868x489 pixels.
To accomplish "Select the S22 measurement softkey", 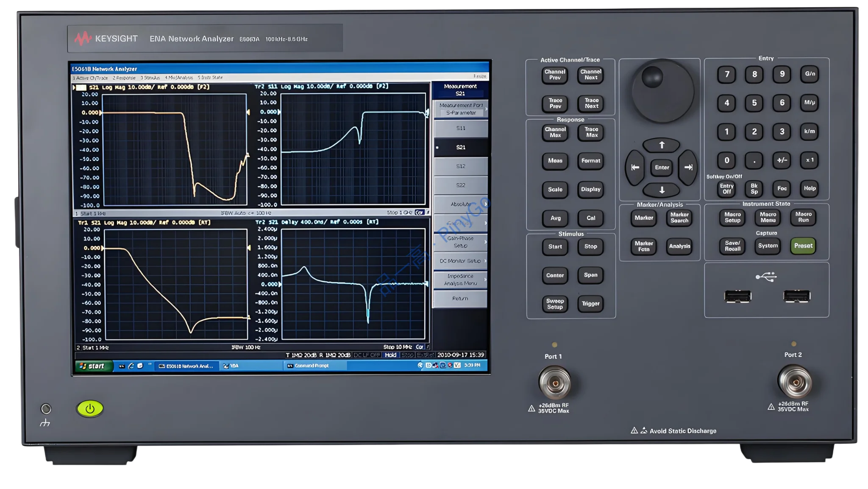I will pyautogui.click(x=461, y=185).
